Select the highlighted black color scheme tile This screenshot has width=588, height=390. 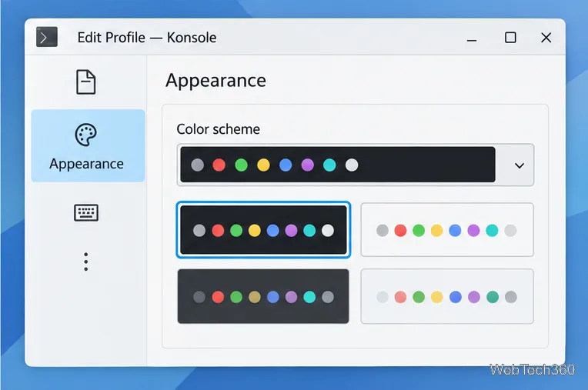[263, 230]
